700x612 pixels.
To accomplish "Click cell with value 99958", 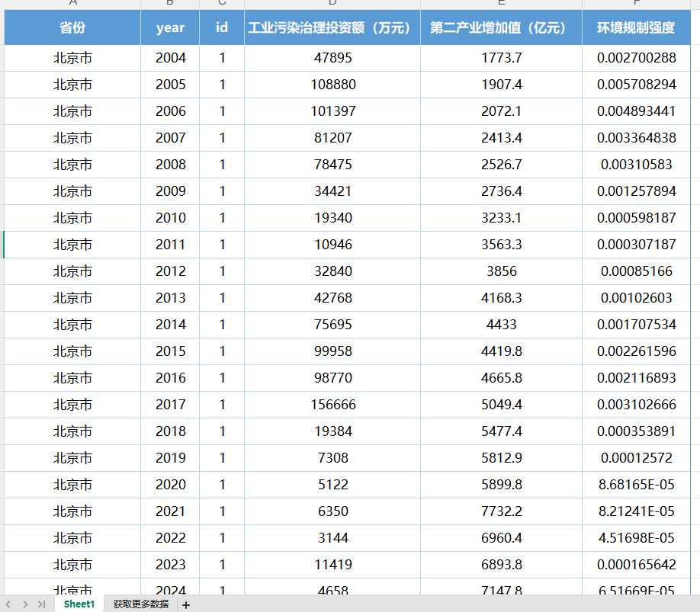I will pyautogui.click(x=332, y=351).
